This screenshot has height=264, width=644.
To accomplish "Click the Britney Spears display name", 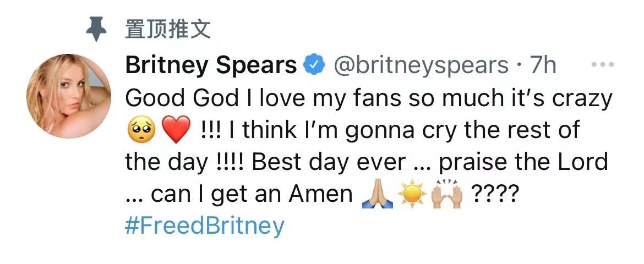I will pyautogui.click(x=211, y=66).
